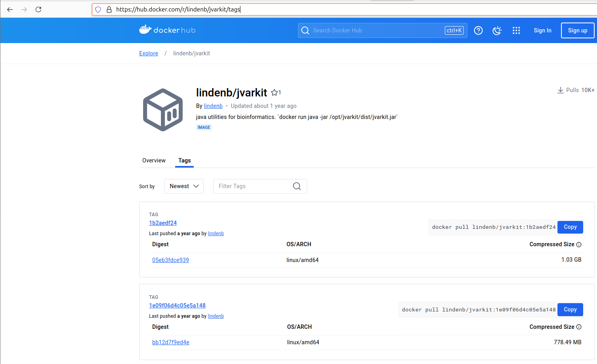
Task: Click Compressed Size info icon for 1b2aedf24
Action: point(579,245)
